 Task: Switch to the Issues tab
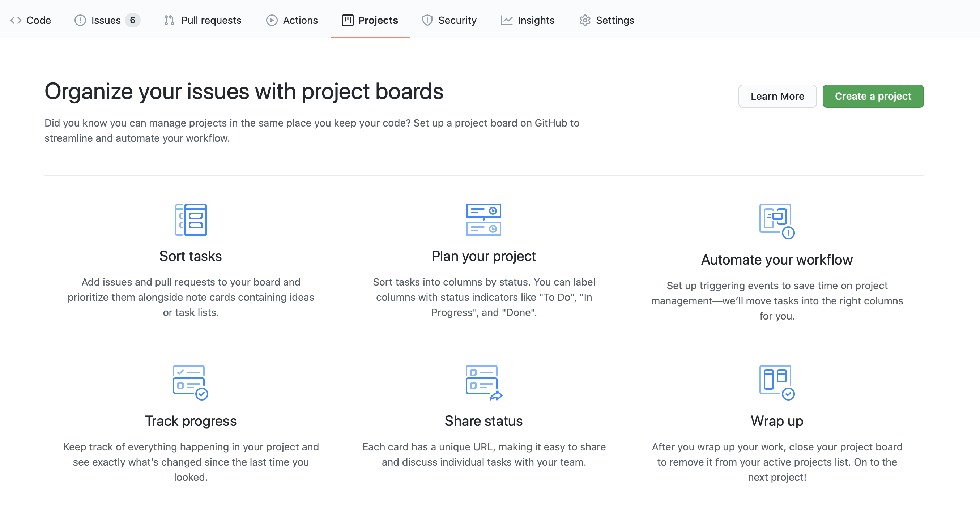[107, 20]
